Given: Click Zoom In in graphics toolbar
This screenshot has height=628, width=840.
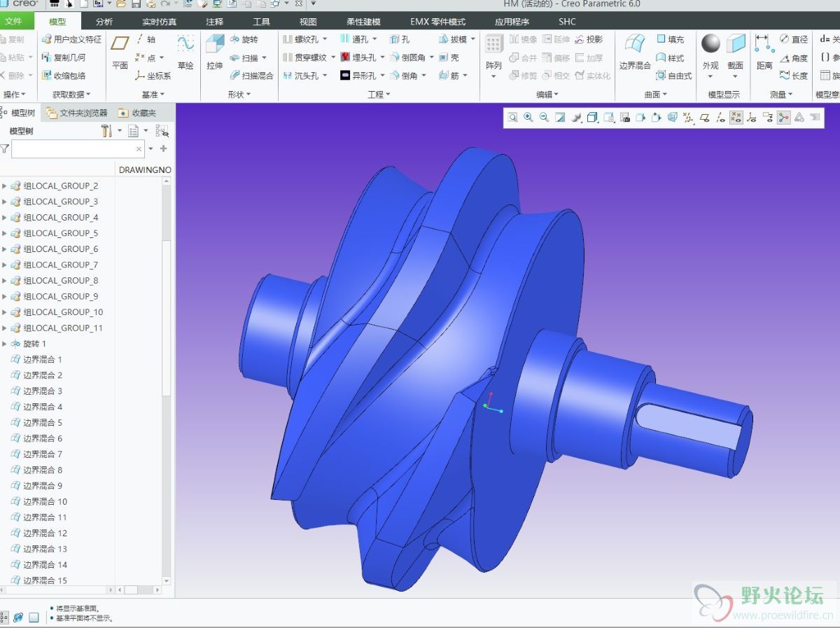Looking at the screenshot, I should point(528,118).
